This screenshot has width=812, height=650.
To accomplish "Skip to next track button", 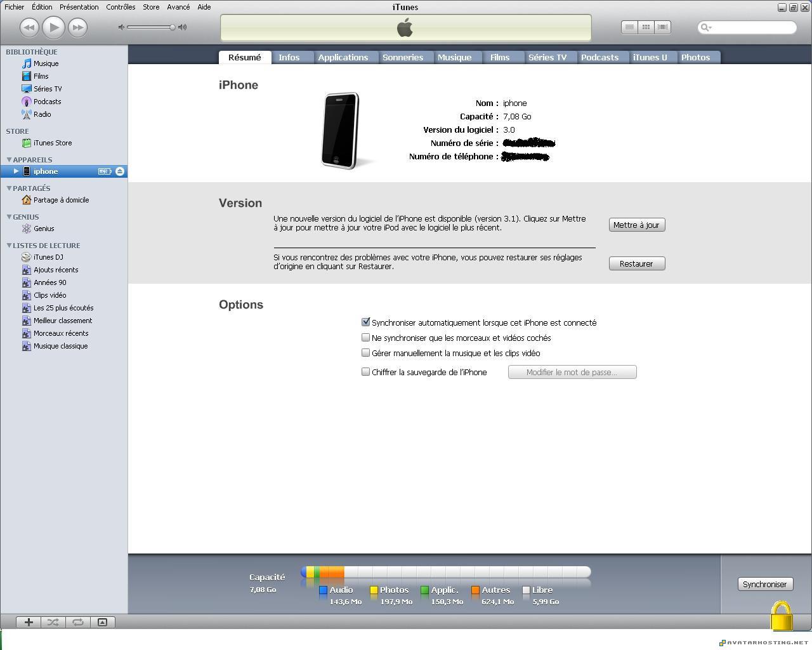I will pos(77,27).
